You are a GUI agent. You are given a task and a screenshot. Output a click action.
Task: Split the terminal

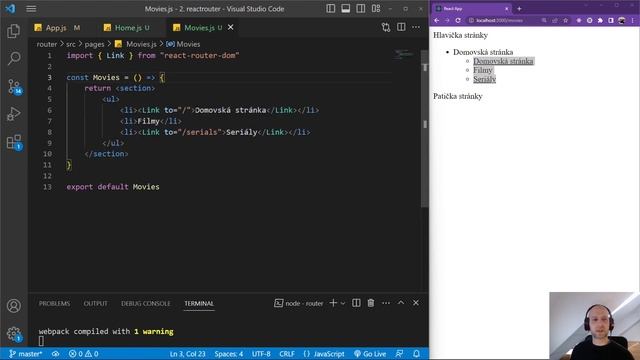click(356, 303)
